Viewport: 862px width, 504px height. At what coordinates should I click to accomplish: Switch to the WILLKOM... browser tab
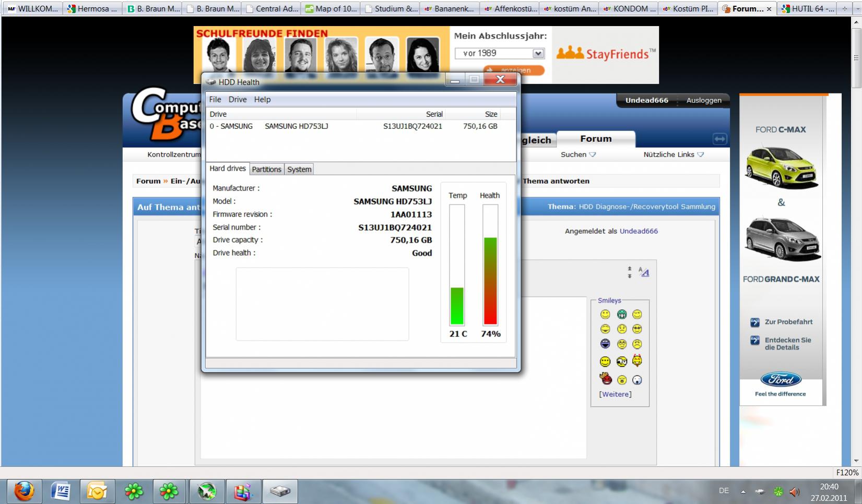[32, 8]
